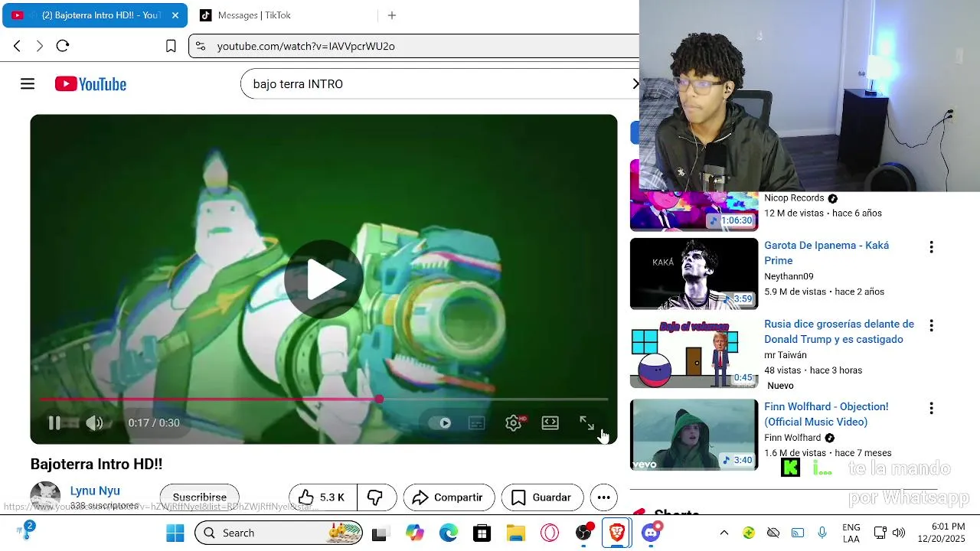Open Microsoft Store from the taskbar
The width and height of the screenshot is (980, 551).
click(482, 533)
